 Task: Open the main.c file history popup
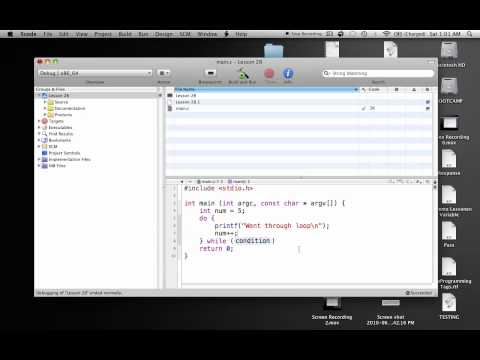pos(210,182)
